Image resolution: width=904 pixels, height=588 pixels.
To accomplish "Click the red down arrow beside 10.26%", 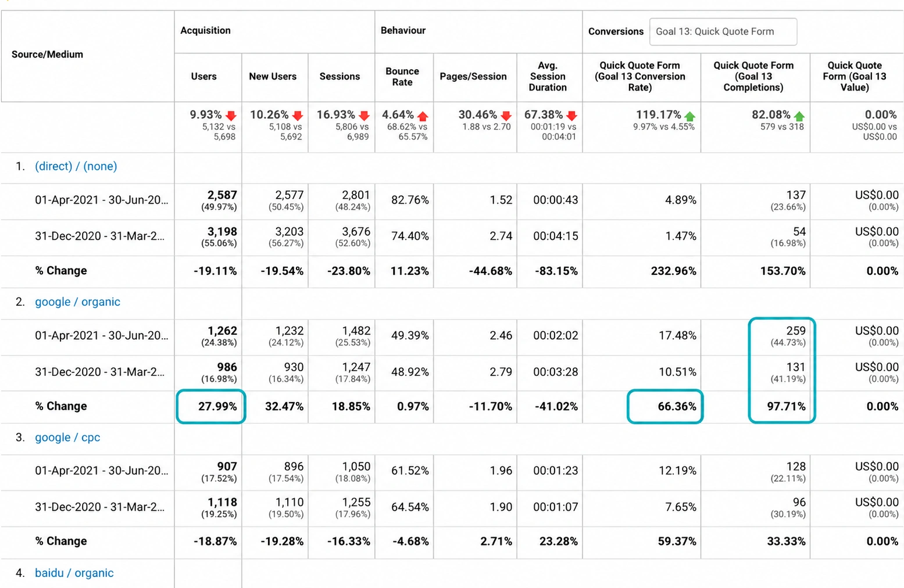I will click(x=298, y=116).
